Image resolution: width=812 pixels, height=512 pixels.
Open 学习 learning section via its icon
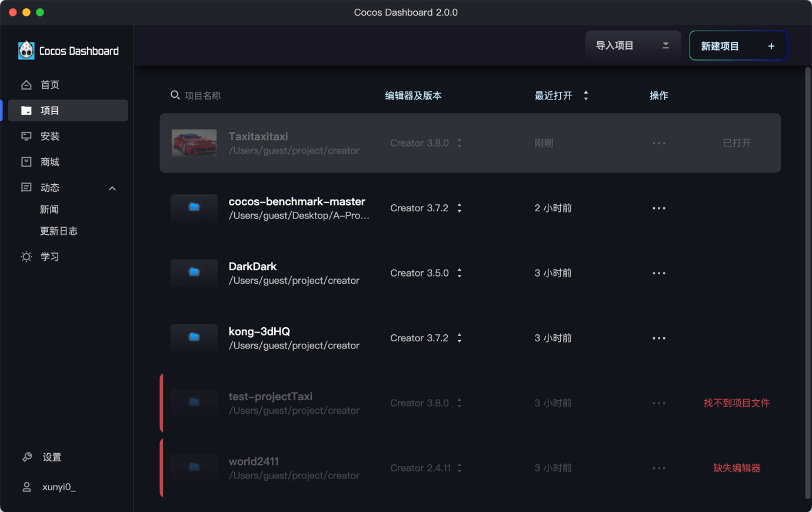click(26, 256)
